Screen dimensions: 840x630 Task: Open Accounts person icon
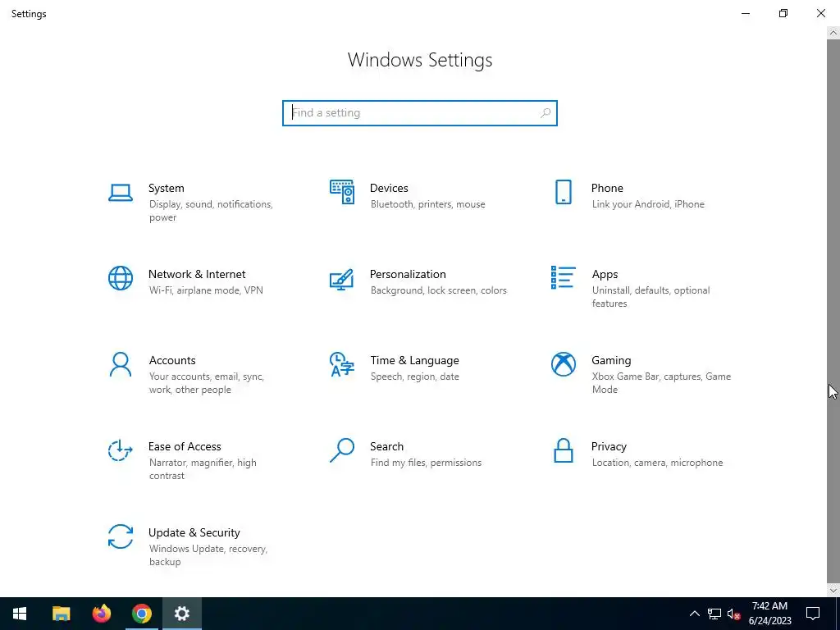pyautogui.click(x=120, y=364)
